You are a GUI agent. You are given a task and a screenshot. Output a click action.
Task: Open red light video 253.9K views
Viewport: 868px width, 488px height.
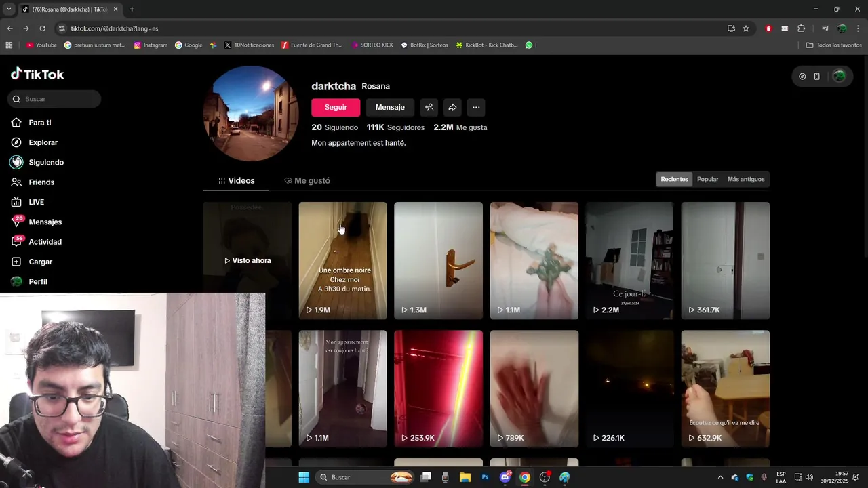click(439, 388)
